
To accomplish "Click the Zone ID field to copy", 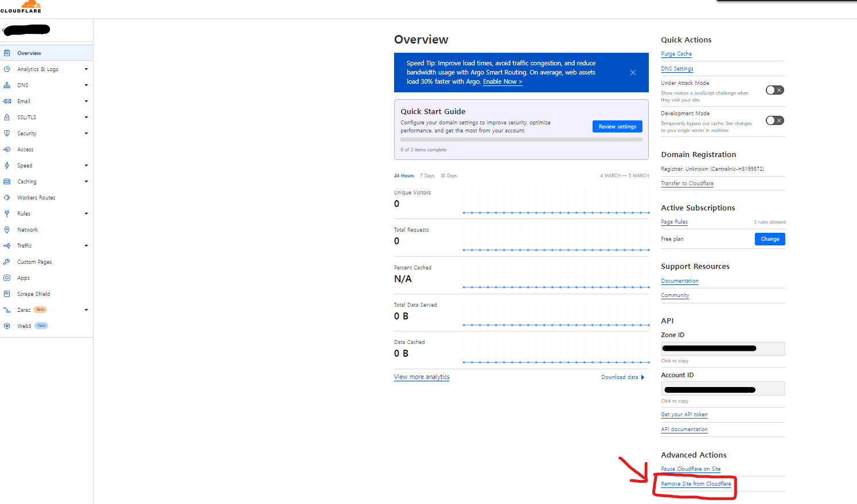I will (x=723, y=349).
